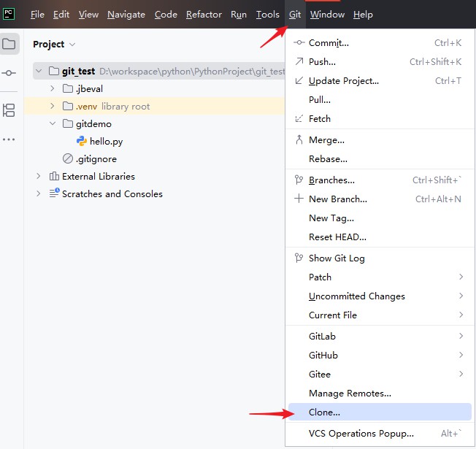Open the Current File submenu
Viewport: 476px width, 449px height.
click(380, 315)
